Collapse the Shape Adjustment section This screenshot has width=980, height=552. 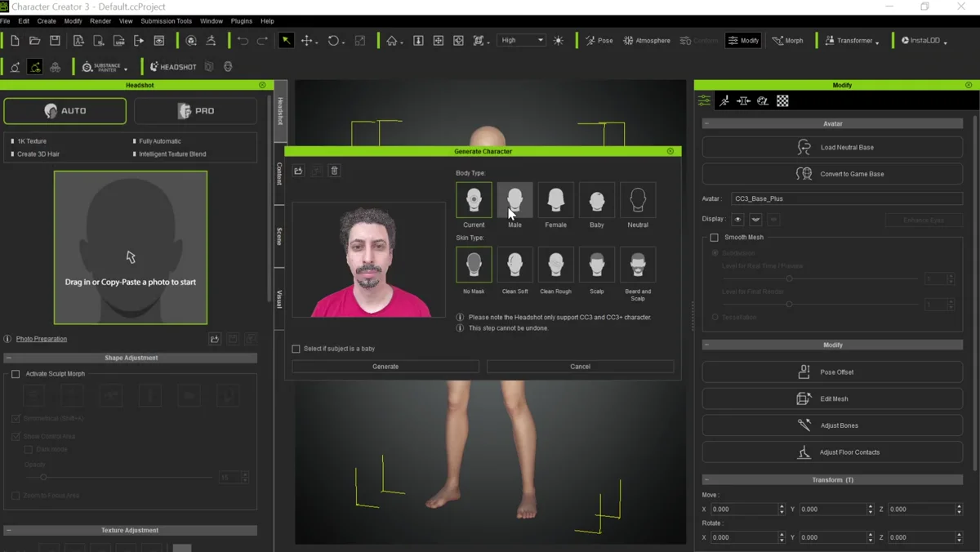point(8,358)
